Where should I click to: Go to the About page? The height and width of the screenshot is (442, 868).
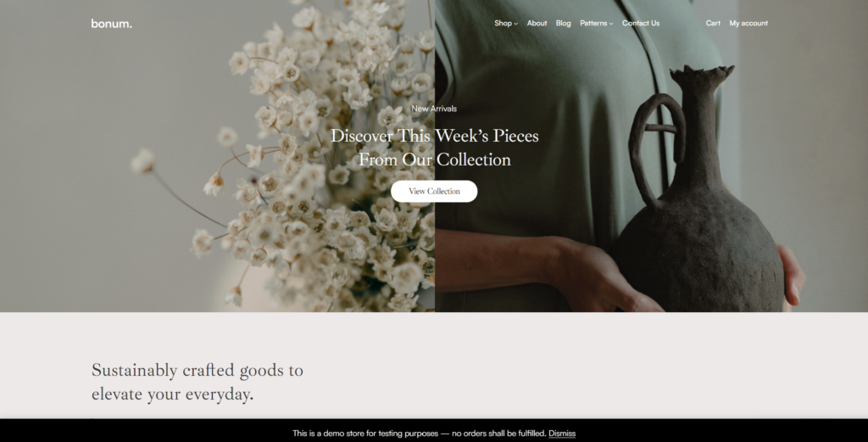pyautogui.click(x=537, y=23)
